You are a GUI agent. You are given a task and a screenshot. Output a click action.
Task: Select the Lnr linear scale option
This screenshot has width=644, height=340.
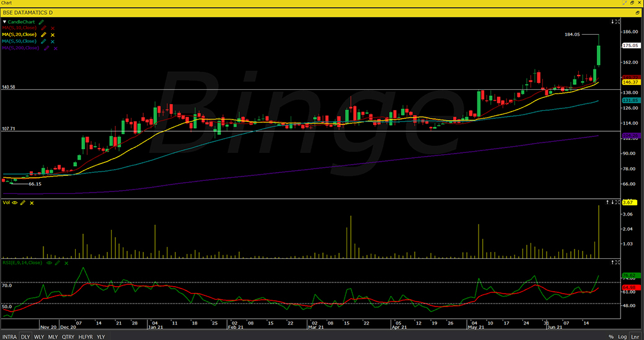point(635,337)
